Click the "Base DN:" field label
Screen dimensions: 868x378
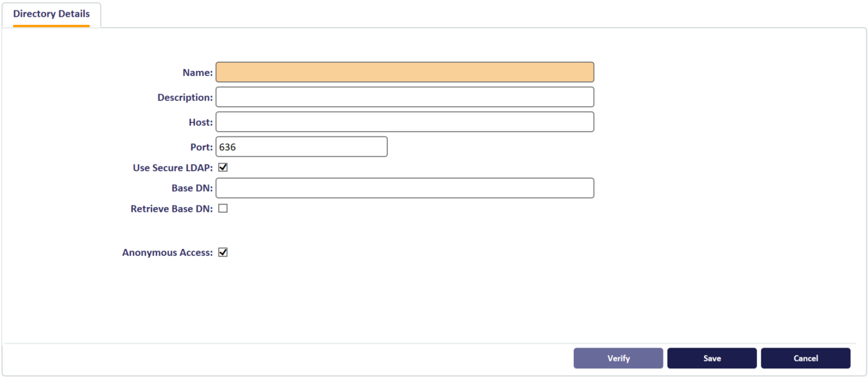tap(192, 188)
